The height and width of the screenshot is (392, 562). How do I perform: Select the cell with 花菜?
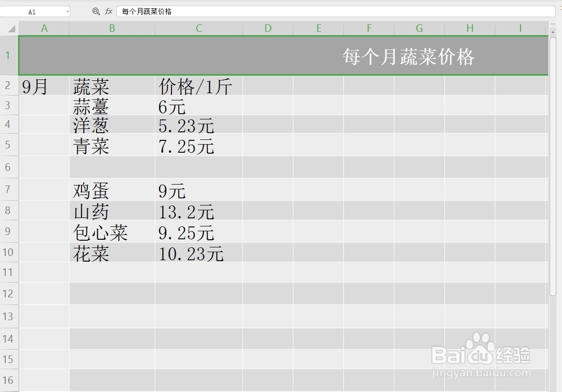[112, 252]
